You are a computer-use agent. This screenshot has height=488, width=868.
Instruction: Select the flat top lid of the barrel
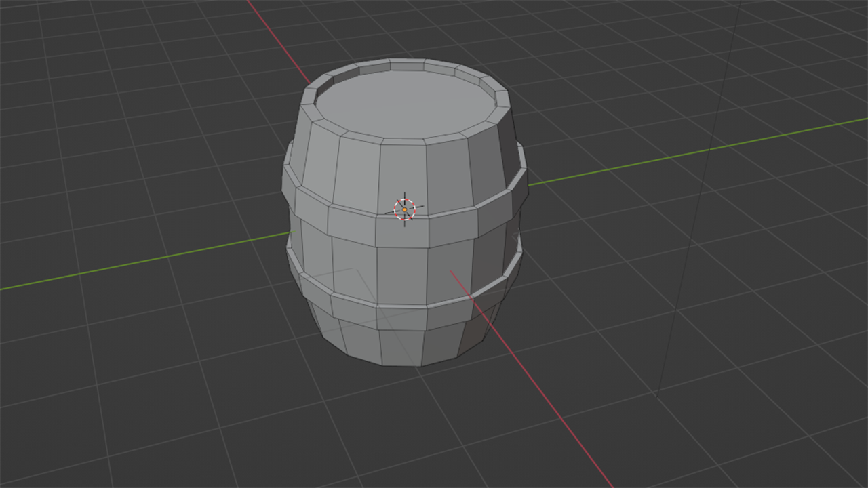[405, 104]
